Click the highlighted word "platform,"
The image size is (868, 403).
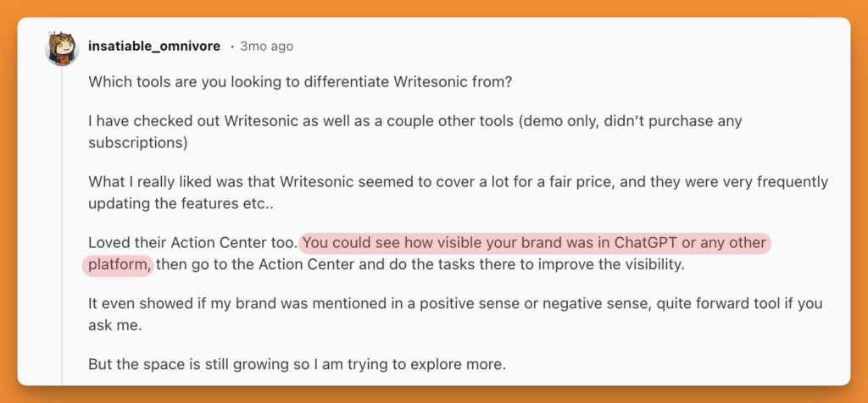coord(119,264)
